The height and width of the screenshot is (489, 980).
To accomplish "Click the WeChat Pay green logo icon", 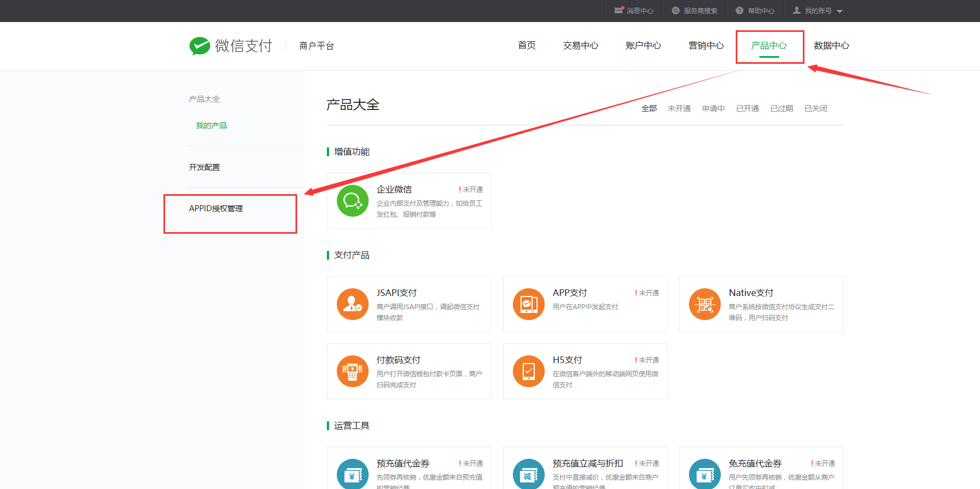I will coord(200,46).
